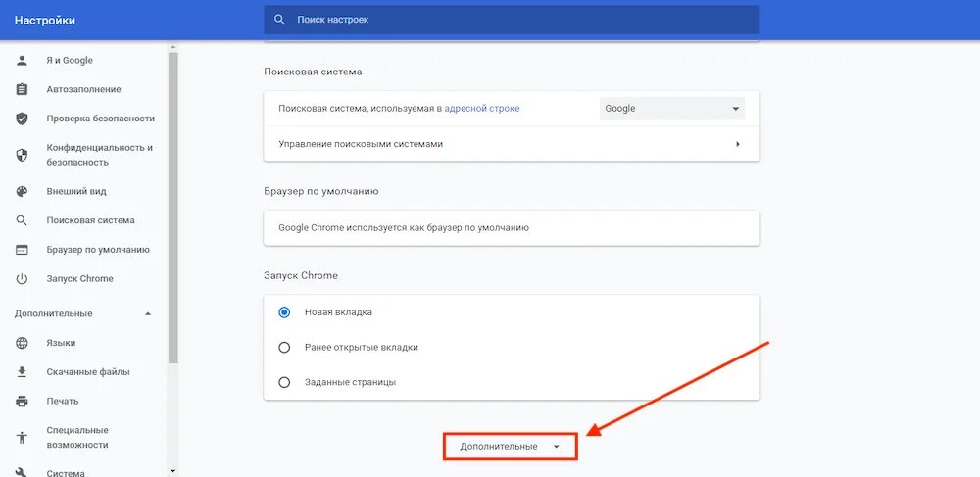Open the Google search engine dropdown
The image size is (980, 477).
tap(672, 109)
